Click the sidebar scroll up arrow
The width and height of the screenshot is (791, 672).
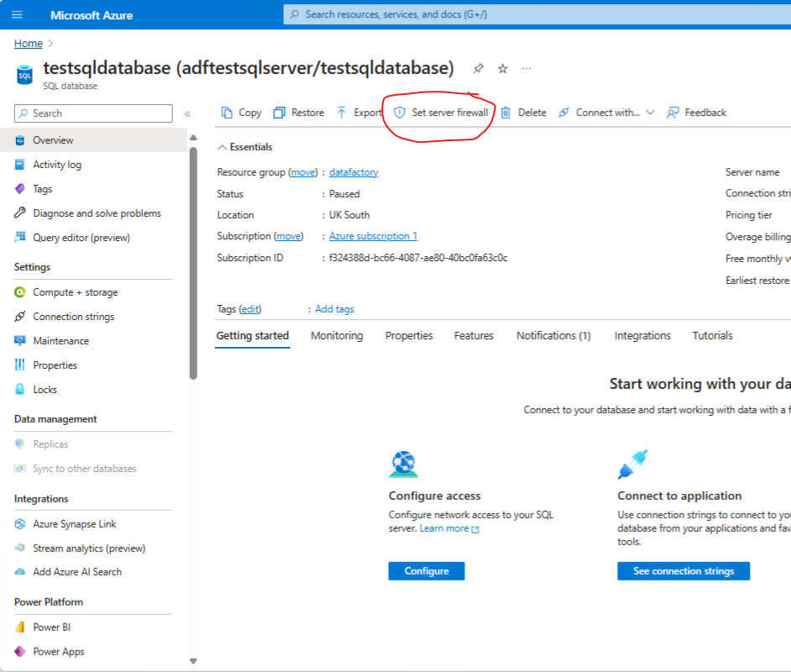[193, 138]
